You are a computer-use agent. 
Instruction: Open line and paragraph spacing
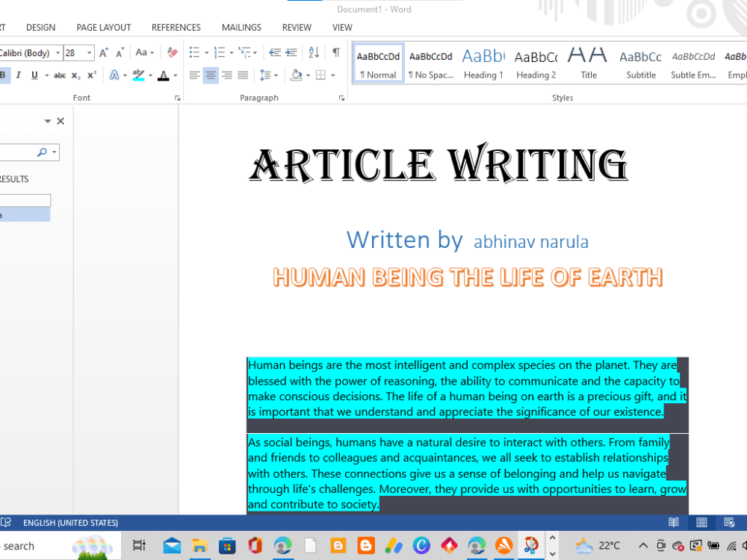click(265, 75)
